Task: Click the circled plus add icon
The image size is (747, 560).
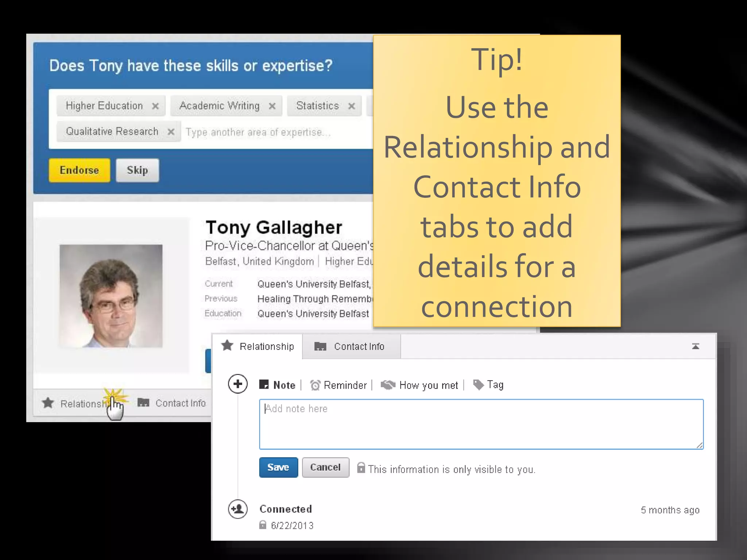Action: (238, 384)
